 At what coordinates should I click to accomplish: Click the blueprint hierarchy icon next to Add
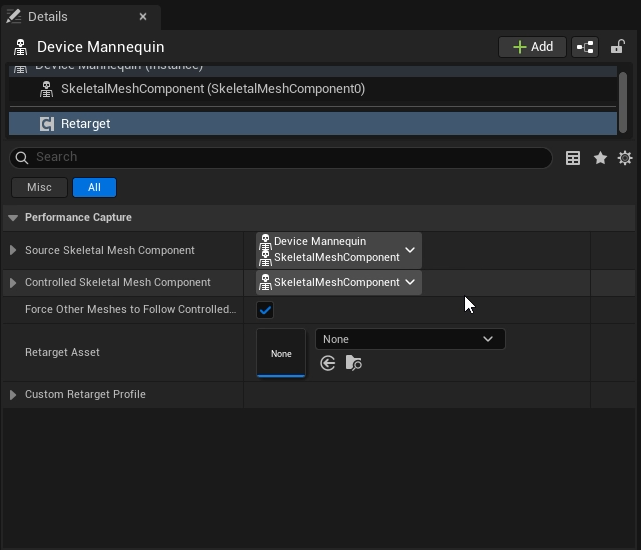(x=585, y=47)
